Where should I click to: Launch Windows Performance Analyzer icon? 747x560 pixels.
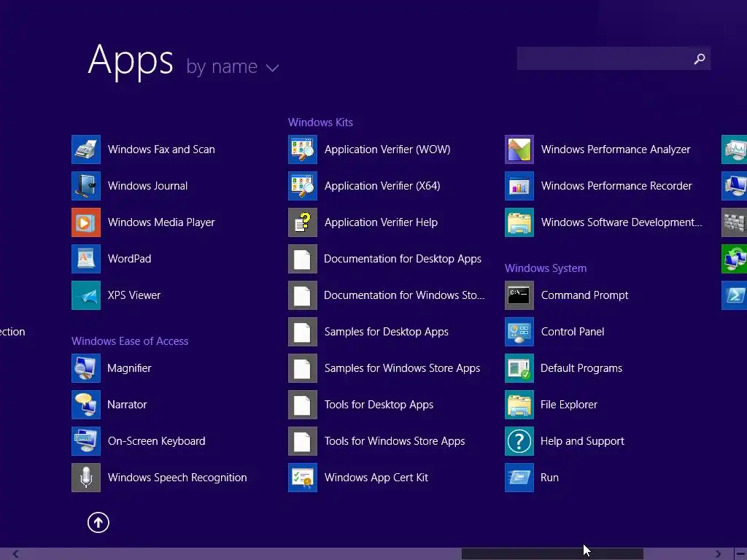pyautogui.click(x=519, y=149)
